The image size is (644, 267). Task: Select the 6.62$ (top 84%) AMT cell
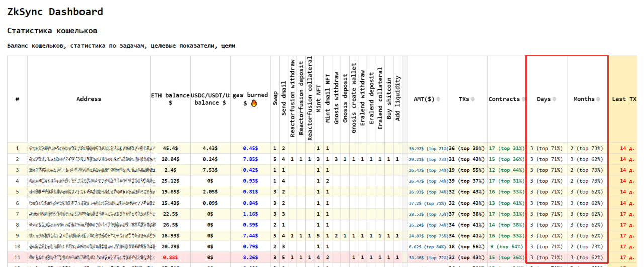click(x=427, y=247)
